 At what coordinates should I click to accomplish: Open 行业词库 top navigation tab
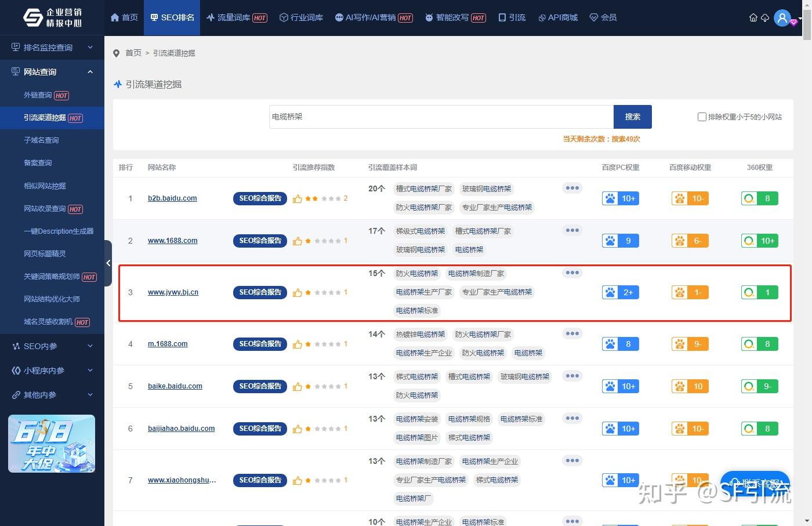pos(301,17)
